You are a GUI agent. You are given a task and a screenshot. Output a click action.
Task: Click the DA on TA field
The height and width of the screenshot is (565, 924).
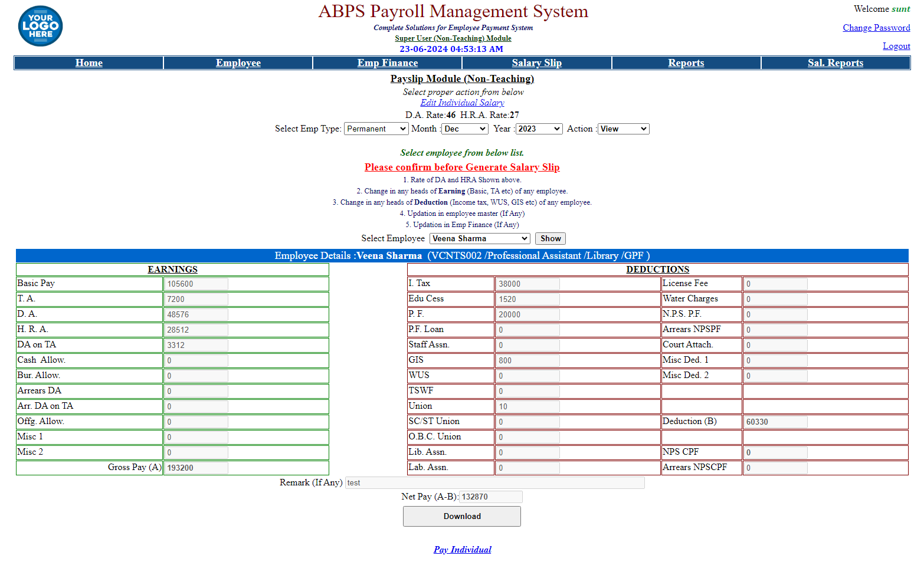click(196, 345)
